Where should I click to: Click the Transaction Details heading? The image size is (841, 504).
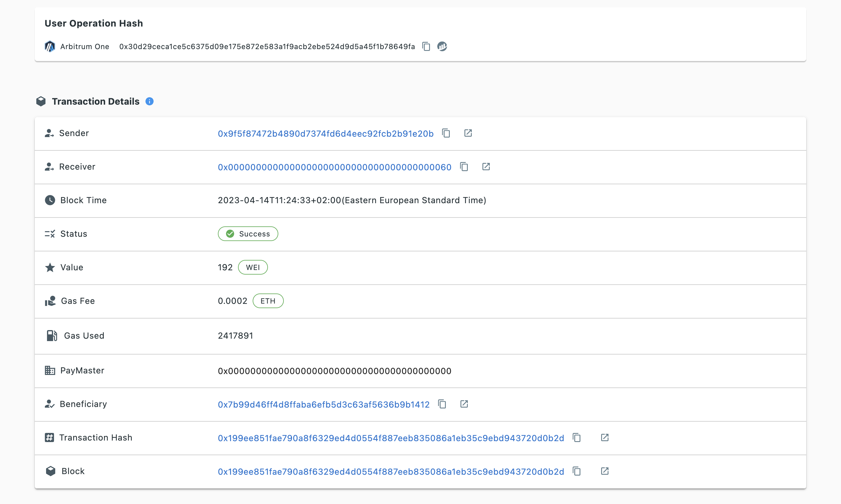coord(96,102)
